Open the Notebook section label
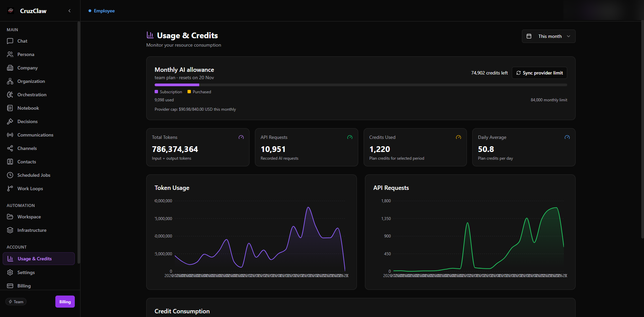 click(x=28, y=108)
